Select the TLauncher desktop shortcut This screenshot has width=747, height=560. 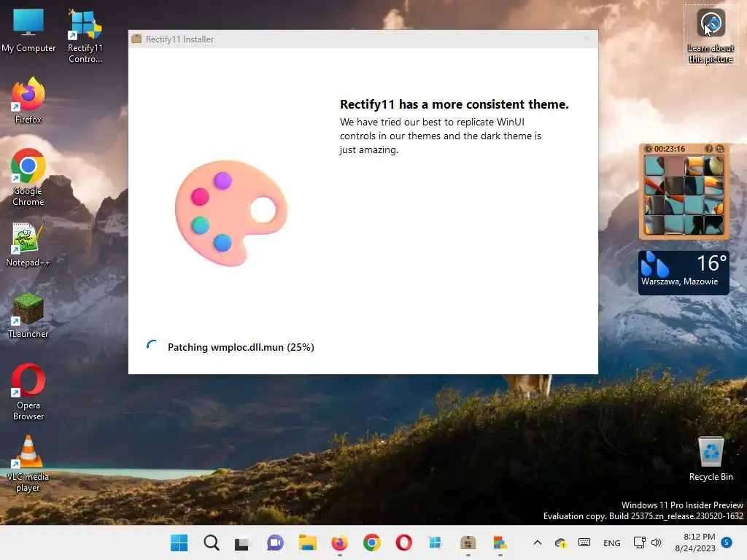tap(28, 316)
